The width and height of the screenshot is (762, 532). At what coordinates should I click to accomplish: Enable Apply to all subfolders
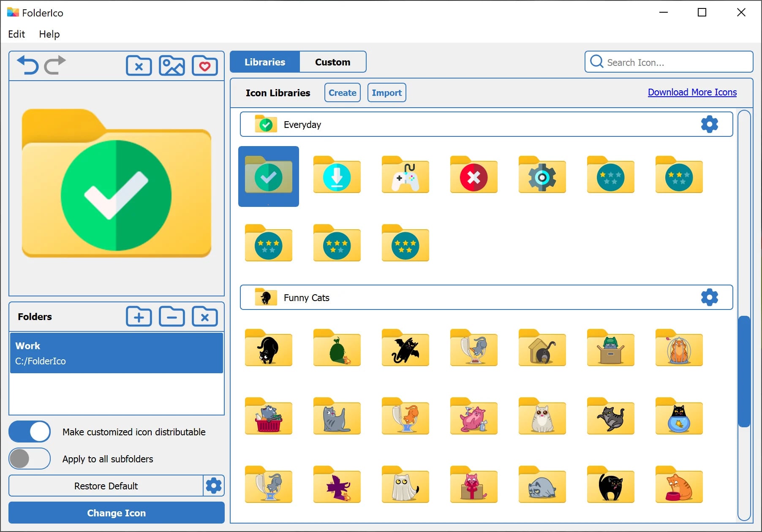[x=30, y=459]
